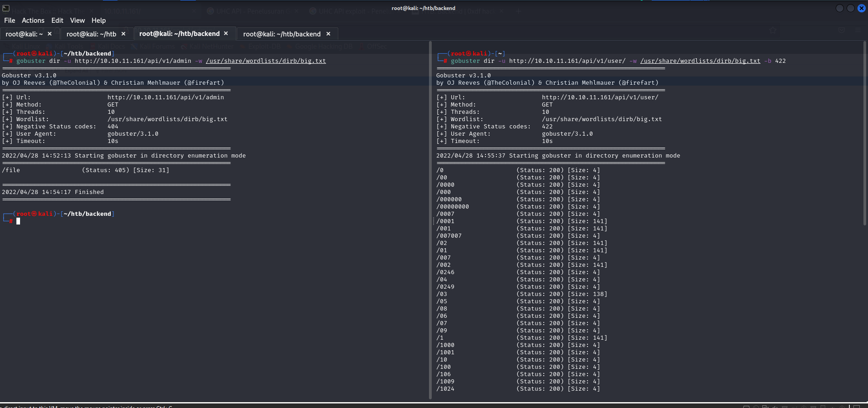Viewport: 868px width, 408px height.
Task: Open the Edit menu
Action: point(57,20)
